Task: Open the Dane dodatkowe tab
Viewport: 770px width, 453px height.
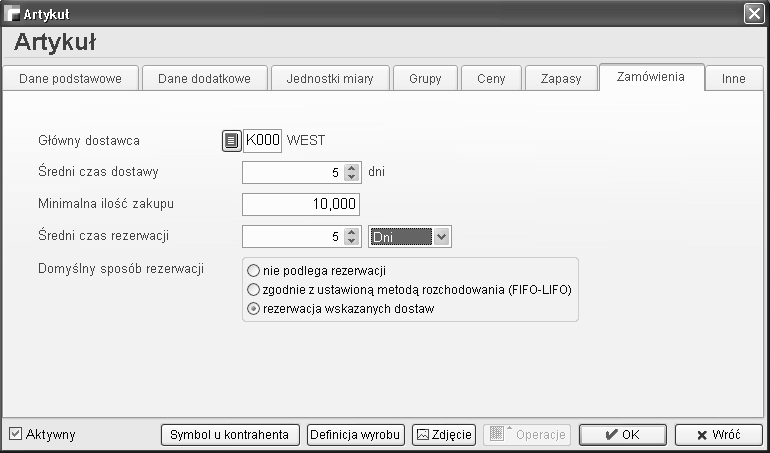Action: 204,79
